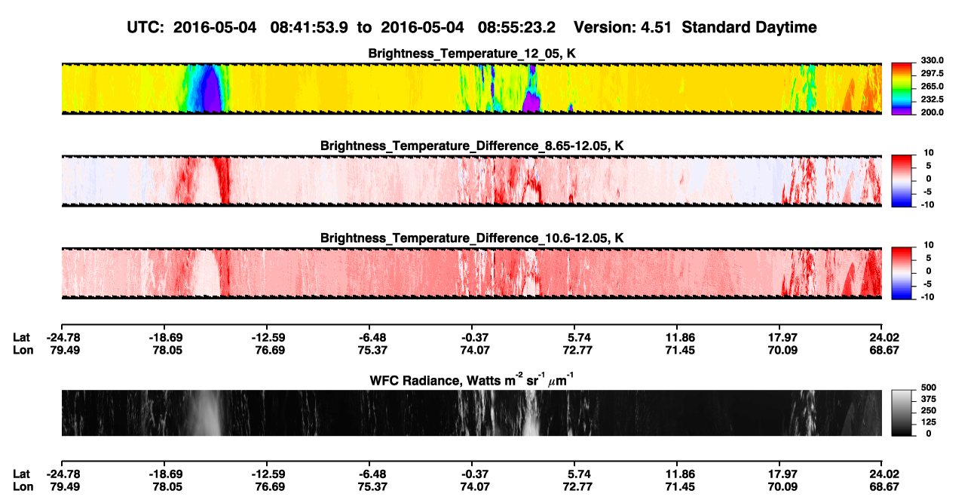Click longitude 78.05 on the axis under WFC panel
Viewport: 980px width, 503px height.
(x=167, y=486)
